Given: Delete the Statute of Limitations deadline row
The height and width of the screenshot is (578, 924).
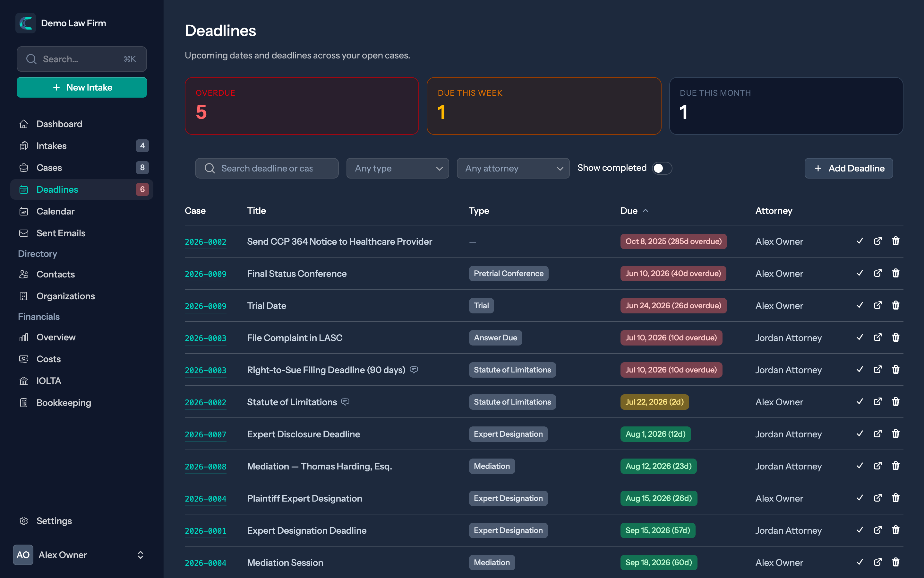Looking at the screenshot, I should (895, 402).
